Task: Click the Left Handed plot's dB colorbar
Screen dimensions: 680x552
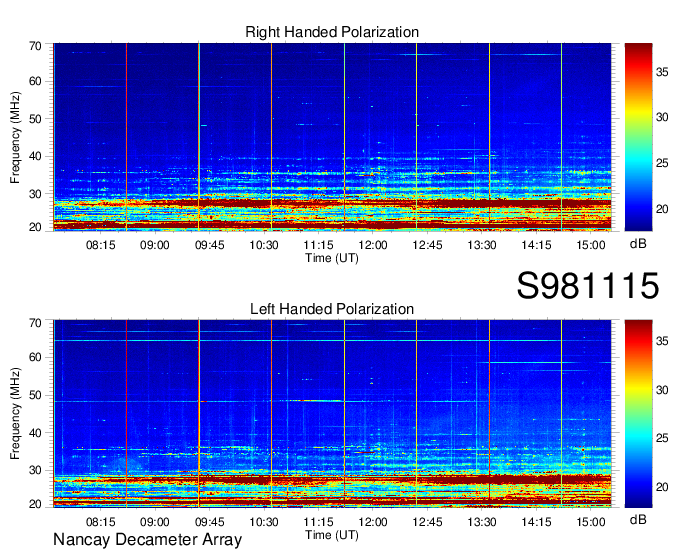Action: pyautogui.click(x=638, y=414)
